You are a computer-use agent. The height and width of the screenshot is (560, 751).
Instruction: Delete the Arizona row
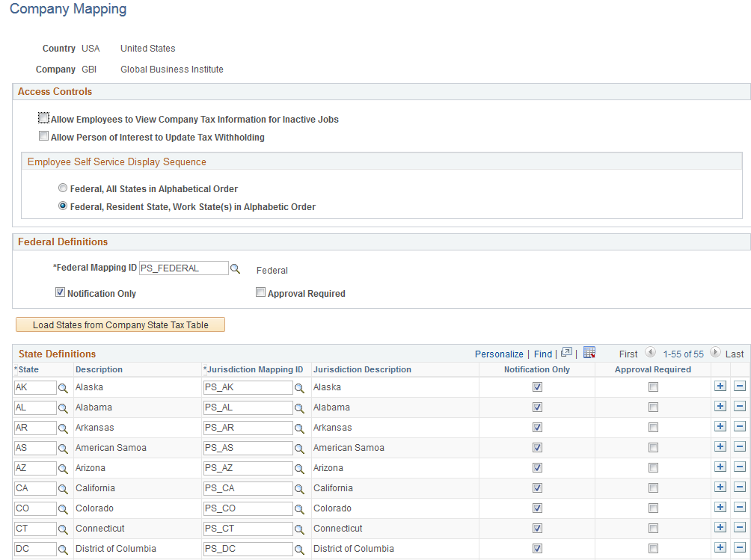(x=740, y=467)
